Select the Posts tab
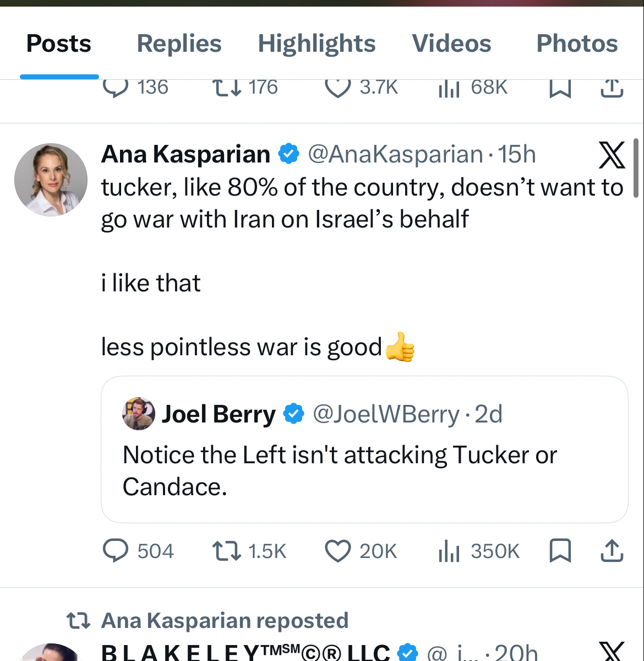The width and height of the screenshot is (644, 661). coord(59,44)
